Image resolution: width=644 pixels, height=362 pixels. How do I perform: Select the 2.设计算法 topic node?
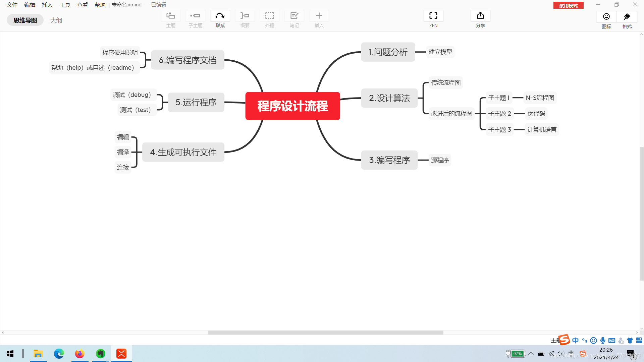coord(389,98)
